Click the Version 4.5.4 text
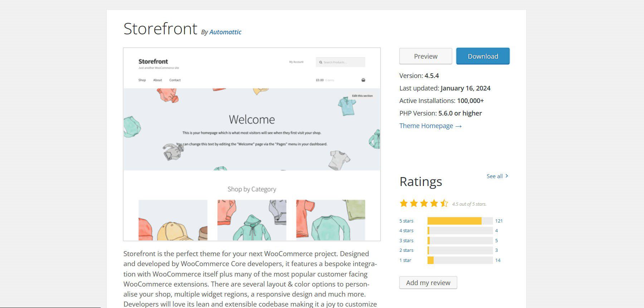This screenshot has height=308, width=644. pyautogui.click(x=419, y=76)
